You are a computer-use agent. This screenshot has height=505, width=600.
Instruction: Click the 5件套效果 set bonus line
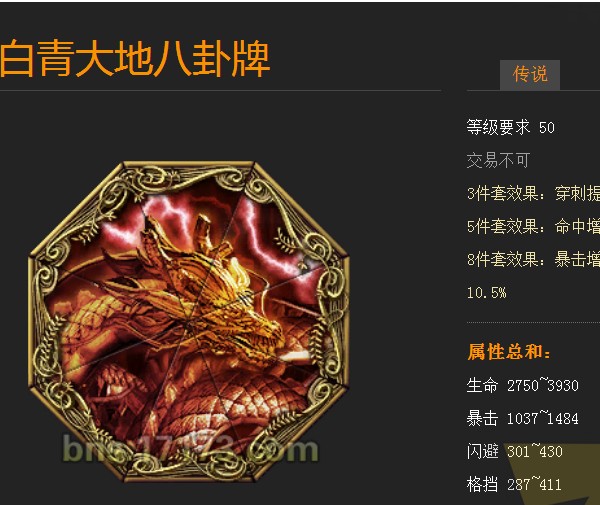click(x=533, y=226)
